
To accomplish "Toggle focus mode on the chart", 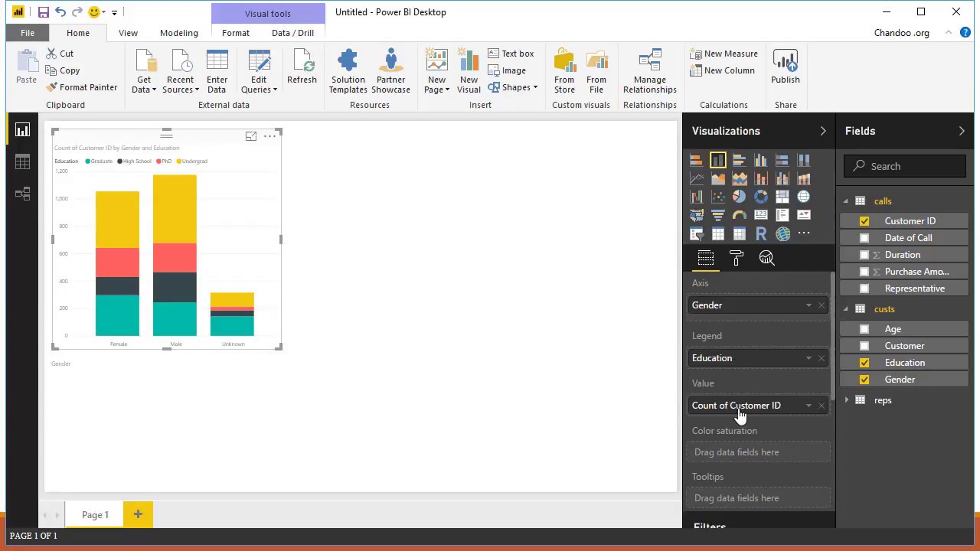I will [250, 136].
